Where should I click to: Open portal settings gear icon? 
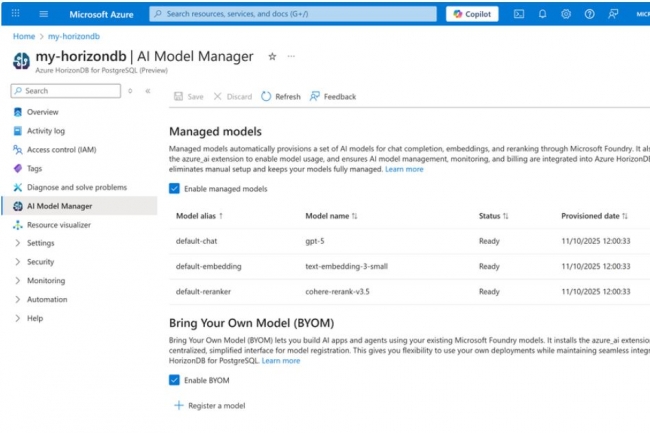pyautogui.click(x=566, y=14)
